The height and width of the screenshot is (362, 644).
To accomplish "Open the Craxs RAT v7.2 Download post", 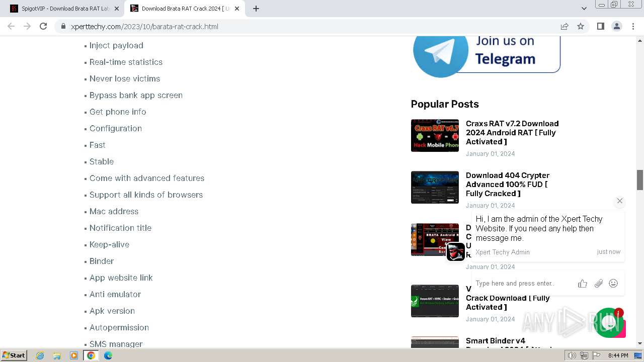I will click(512, 133).
